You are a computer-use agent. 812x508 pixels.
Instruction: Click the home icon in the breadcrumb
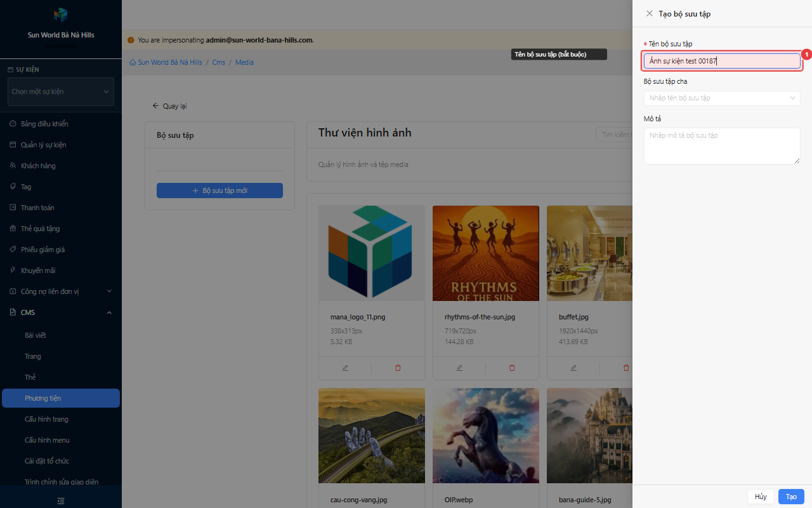[133, 62]
